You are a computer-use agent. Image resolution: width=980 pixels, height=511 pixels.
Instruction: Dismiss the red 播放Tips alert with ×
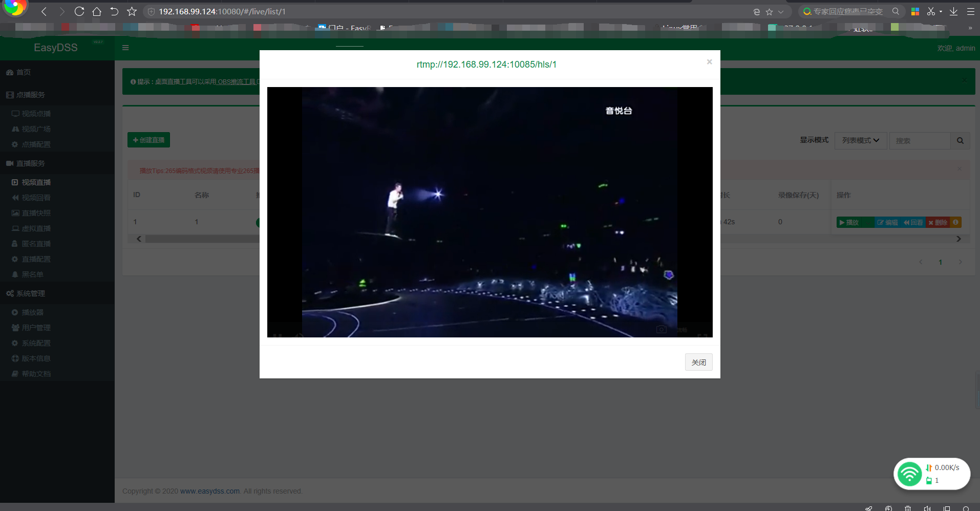click(x=960, y=169)
